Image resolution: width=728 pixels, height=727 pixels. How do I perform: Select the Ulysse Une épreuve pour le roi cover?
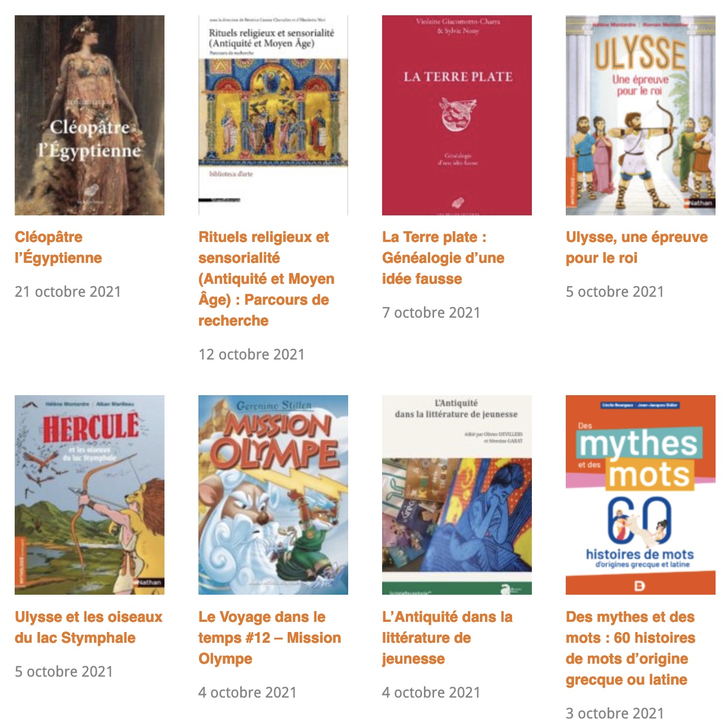pos(640,115)
